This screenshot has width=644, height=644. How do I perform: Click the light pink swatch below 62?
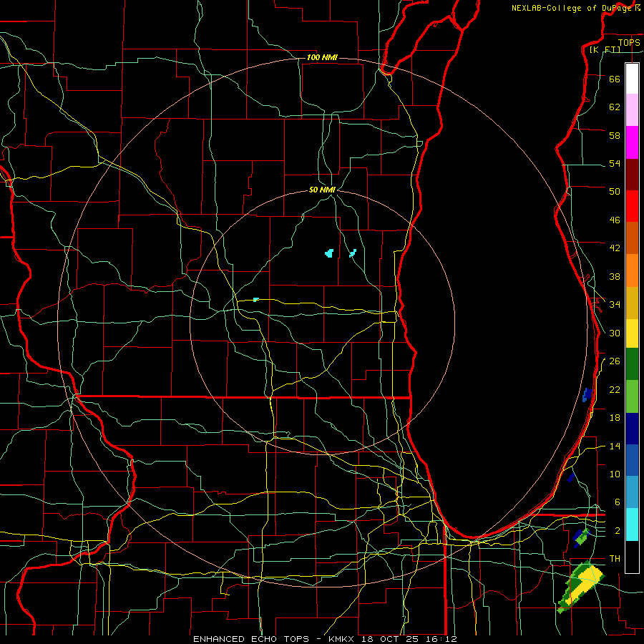(x=632, y=109)
